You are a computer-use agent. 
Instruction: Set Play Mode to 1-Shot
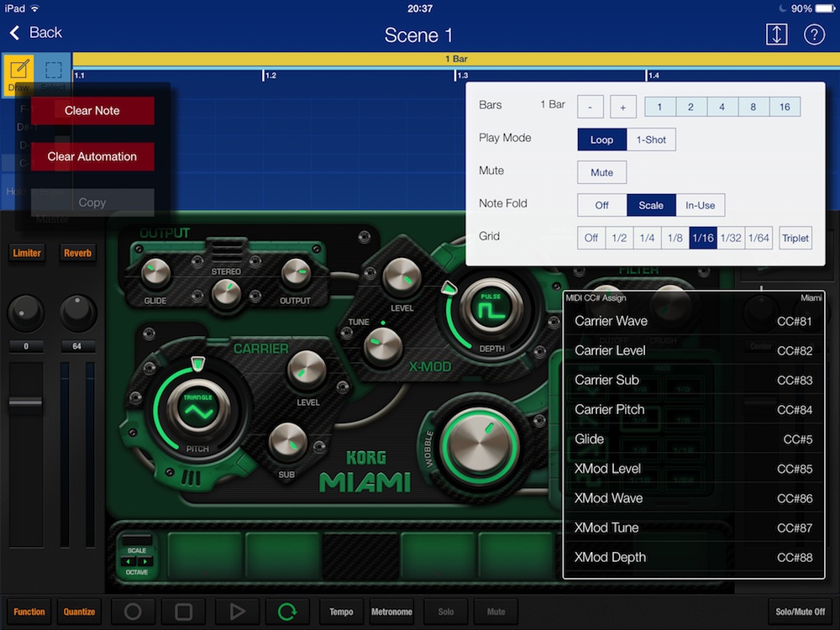tap(651, 139)
